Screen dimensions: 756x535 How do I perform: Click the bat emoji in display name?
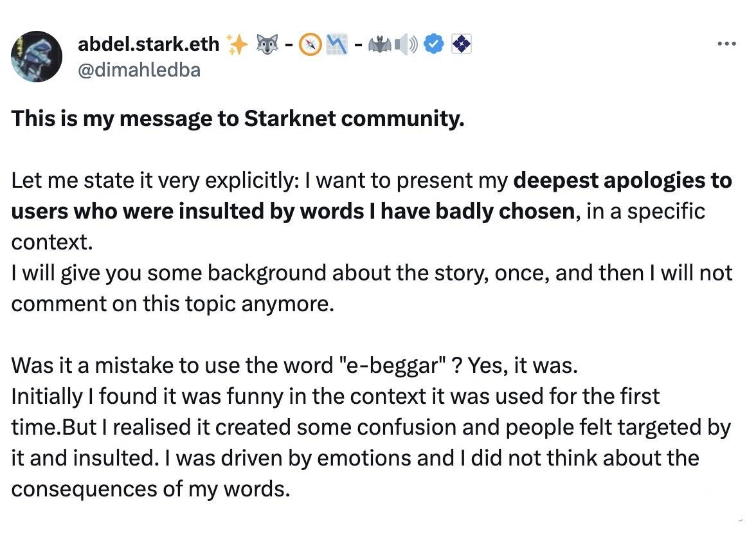[x=381, y=45]
